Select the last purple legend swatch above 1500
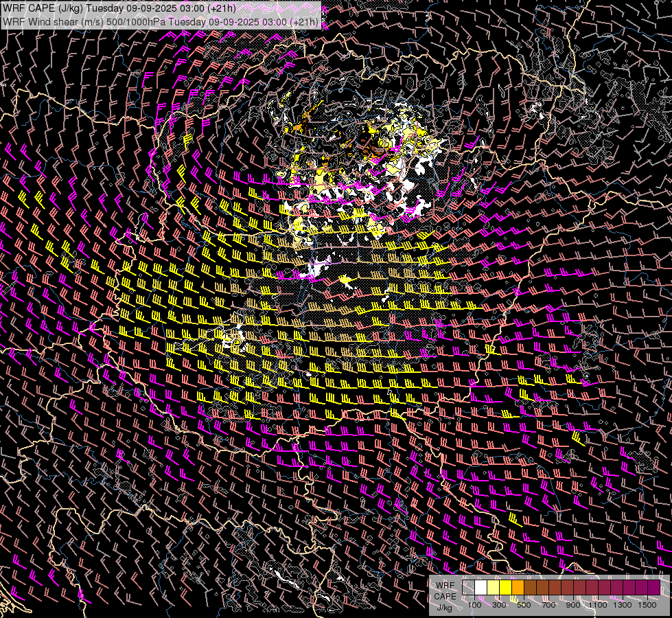This screenshot has width=672, height=618. pyautogui.click(x=654, y=588)
